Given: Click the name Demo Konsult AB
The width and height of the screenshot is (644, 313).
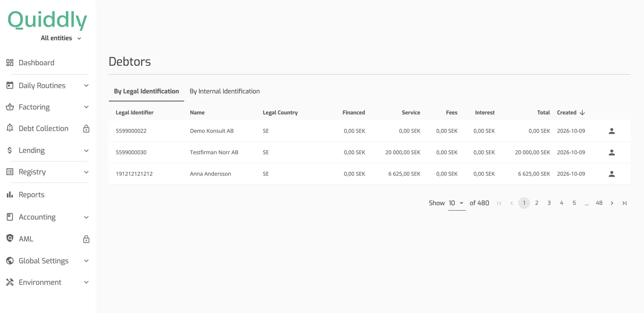Looking at the screenshot, I should click(x=212, y=131).
